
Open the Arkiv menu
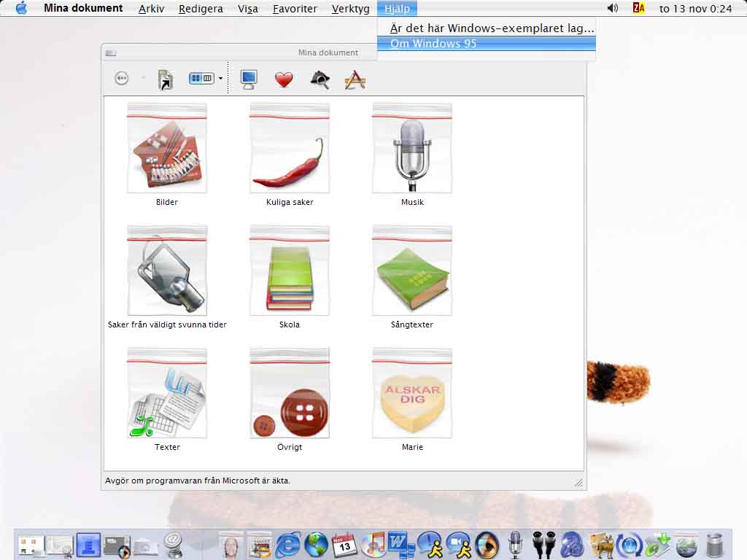(152, 9)
